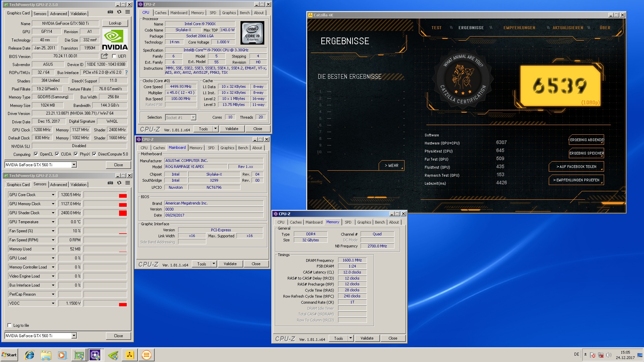Open the GPU Temperature sensor dropdown
Image resolution: width=644 pixels, height=362 pixels.
[53, 222]
